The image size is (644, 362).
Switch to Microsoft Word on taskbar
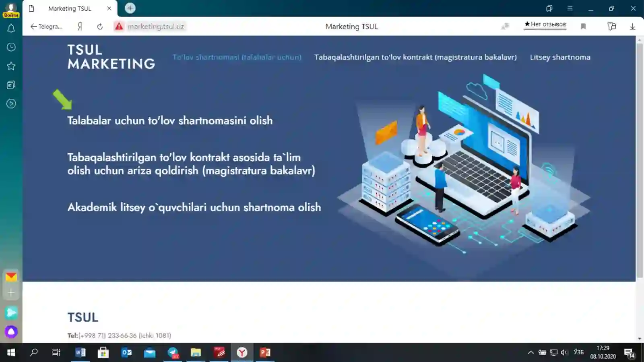(x=80, y=353)
